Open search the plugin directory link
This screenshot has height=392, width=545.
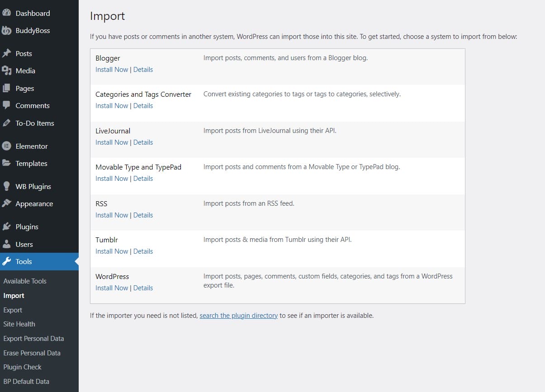pyautogui.click(x=238, y=316)
